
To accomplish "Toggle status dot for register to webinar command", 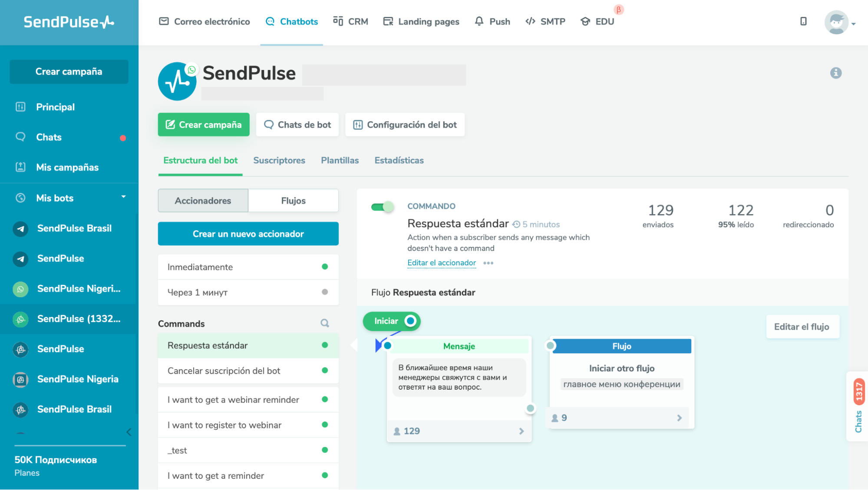I will pos(324,424).
